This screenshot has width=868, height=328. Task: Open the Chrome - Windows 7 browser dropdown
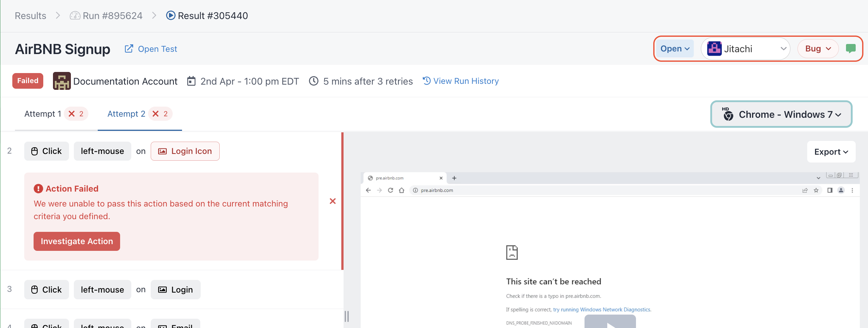point(781,114)
